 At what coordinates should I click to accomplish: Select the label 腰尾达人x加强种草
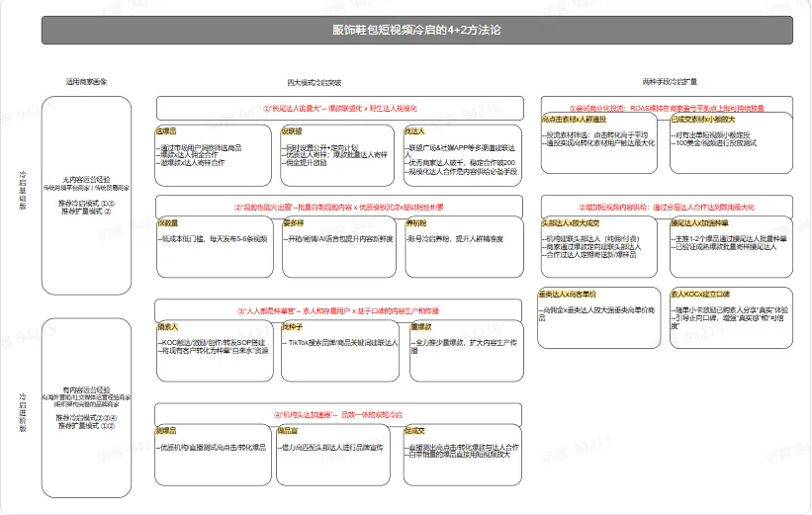(700, 223)
